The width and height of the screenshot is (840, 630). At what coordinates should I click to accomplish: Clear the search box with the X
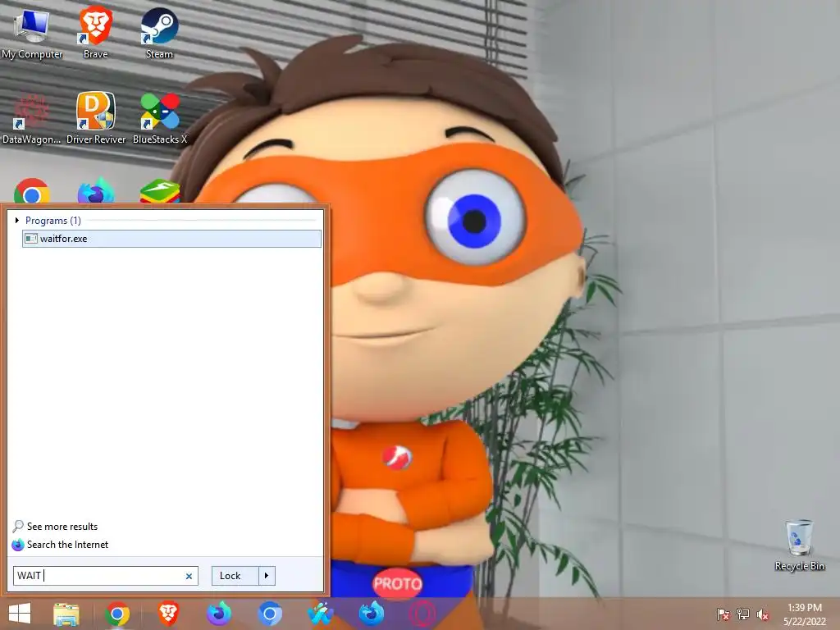189,576
